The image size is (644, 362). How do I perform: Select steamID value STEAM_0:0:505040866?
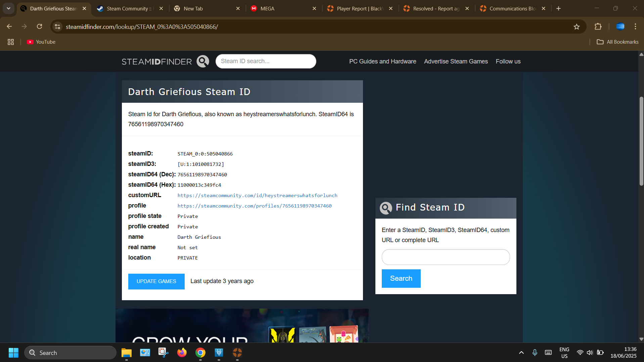(205, 154)
